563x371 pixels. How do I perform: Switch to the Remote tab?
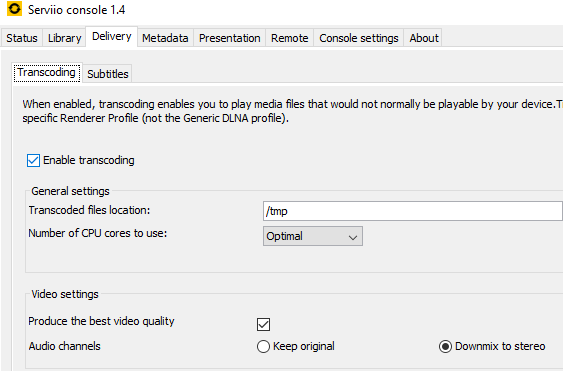(289, 38)
